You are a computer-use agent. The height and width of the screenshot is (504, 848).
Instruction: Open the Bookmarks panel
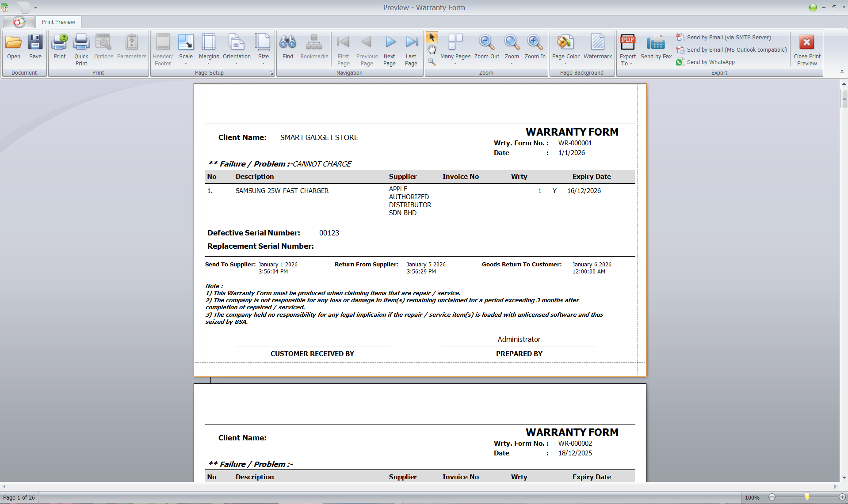314,46
